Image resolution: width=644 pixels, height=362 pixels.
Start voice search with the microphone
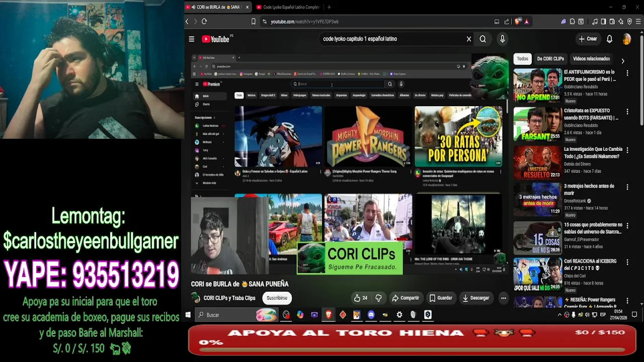(502, 39)
